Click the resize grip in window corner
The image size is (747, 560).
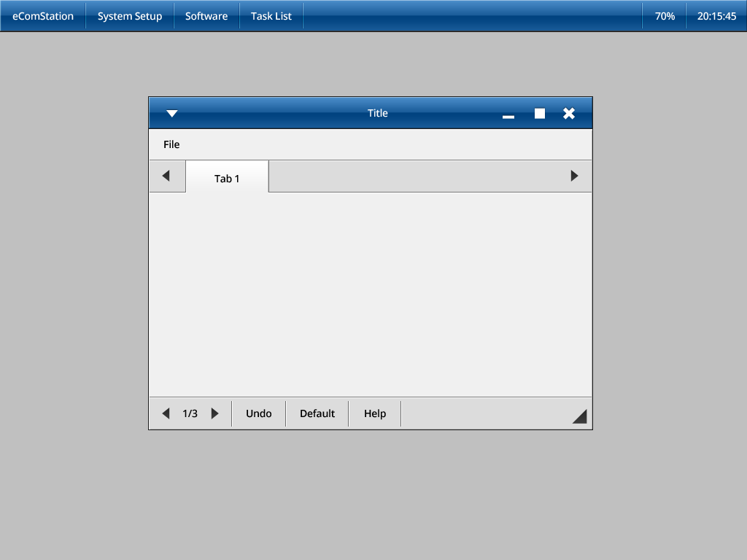[580, 416]
